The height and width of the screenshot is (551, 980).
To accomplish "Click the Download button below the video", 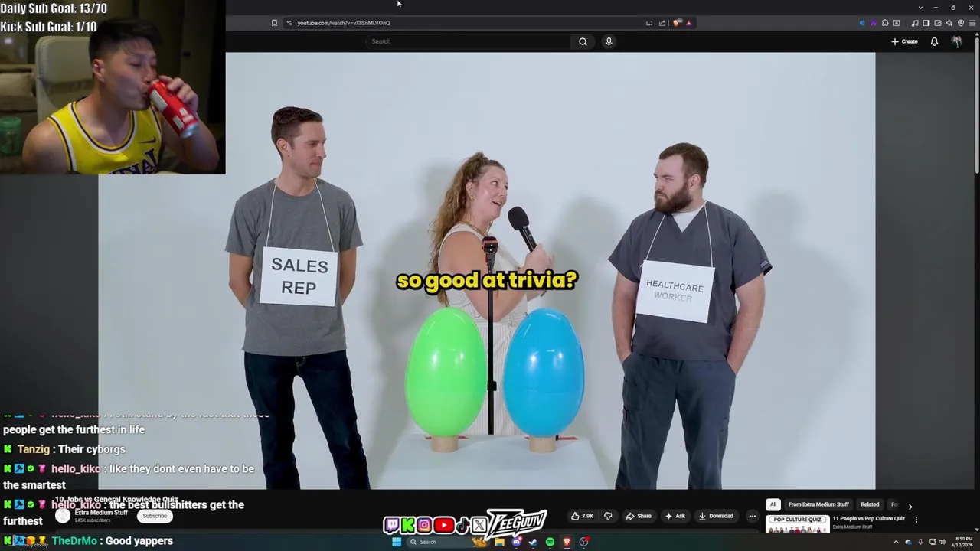I will coord(717,516).
